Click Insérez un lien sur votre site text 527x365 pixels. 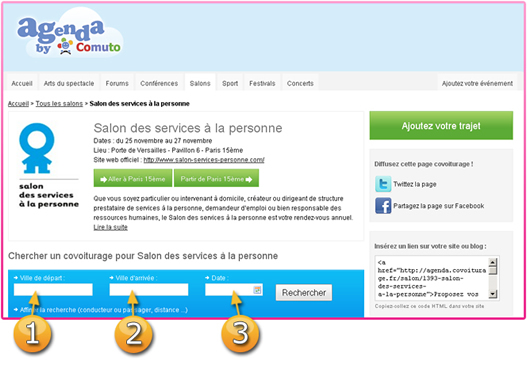pyautogui.click(x=430, y=246)
